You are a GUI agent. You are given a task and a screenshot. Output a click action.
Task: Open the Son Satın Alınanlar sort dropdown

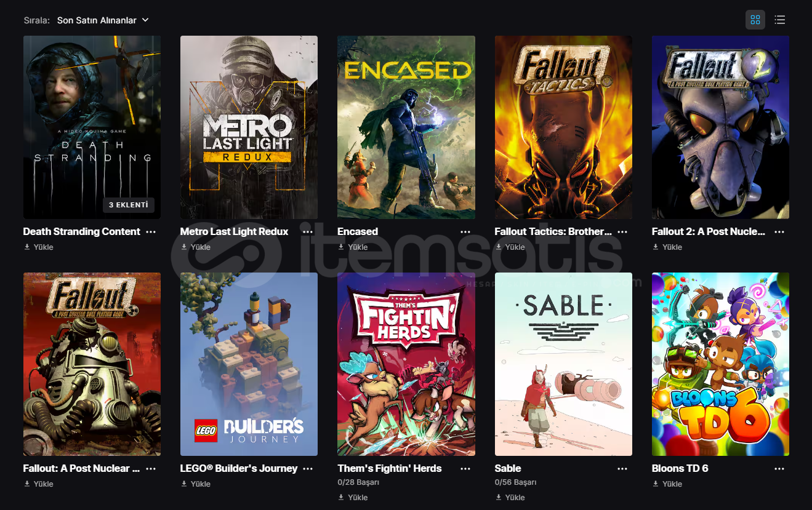[103, 20]
